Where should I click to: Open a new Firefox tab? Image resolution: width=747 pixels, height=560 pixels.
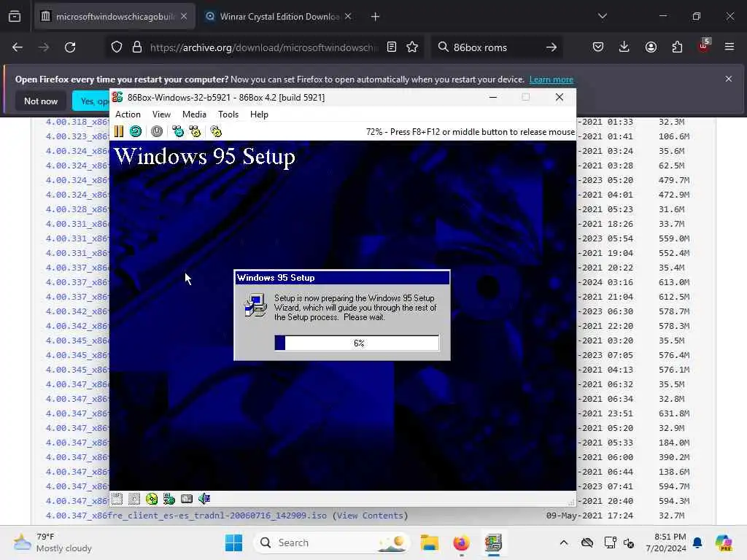(x=376, y=17)
